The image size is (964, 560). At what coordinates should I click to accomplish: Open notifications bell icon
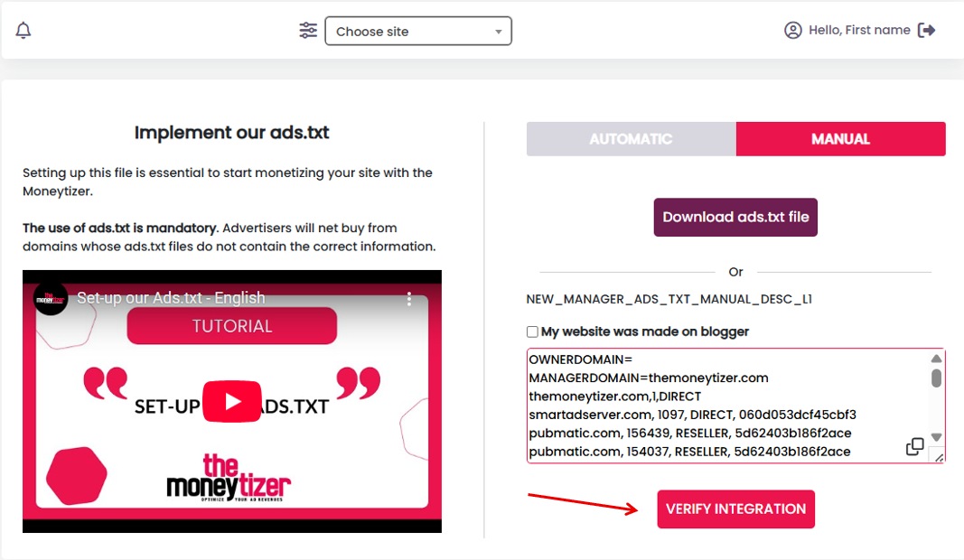point(23,30)
